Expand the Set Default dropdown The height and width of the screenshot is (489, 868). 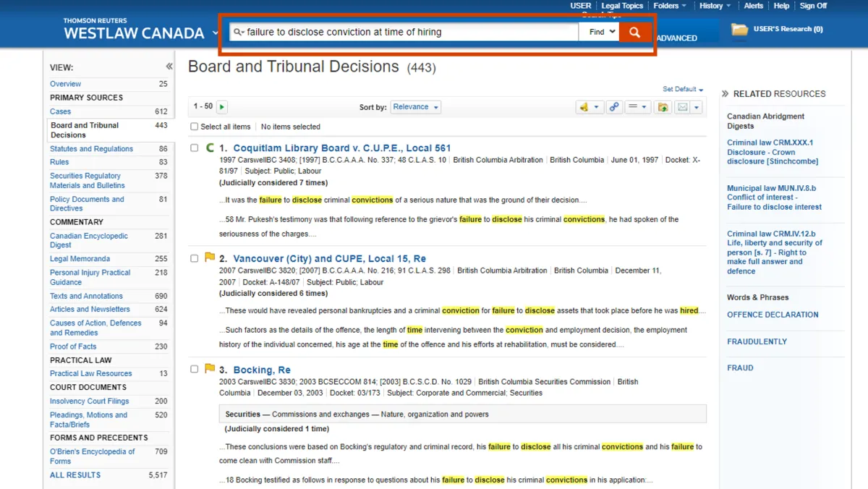pyautogui.click(x=683, y=89)
